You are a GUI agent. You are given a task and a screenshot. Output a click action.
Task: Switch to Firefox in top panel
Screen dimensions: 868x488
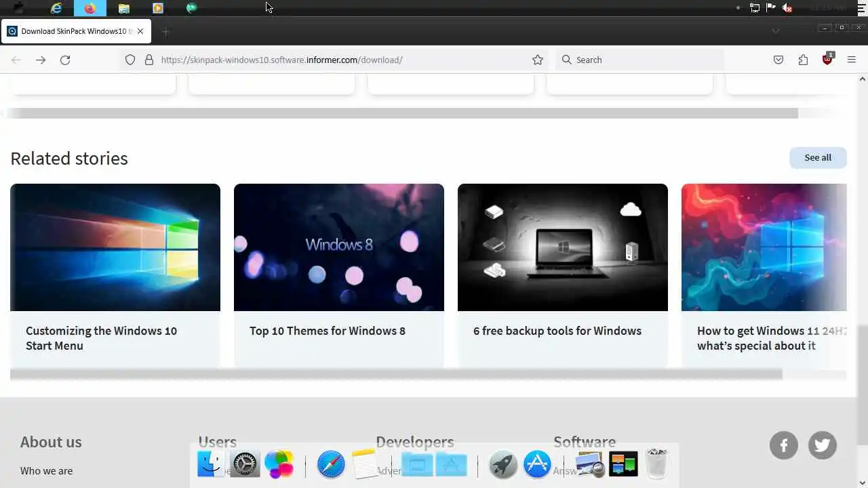pos(90,8)
